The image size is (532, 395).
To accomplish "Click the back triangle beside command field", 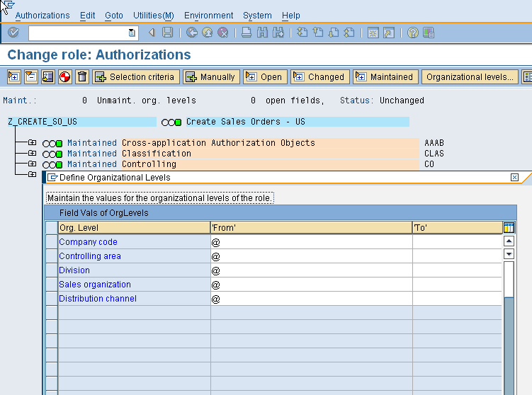I will pos(152,33).
